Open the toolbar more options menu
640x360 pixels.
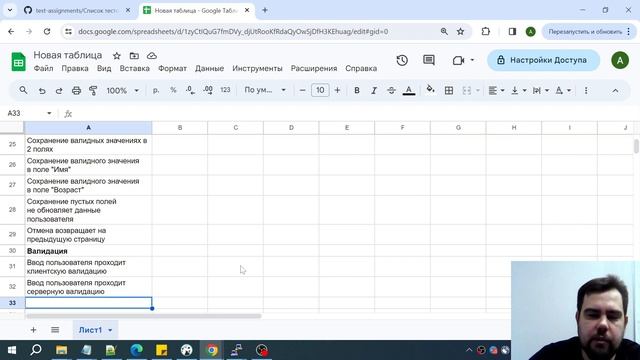[586, 91]
